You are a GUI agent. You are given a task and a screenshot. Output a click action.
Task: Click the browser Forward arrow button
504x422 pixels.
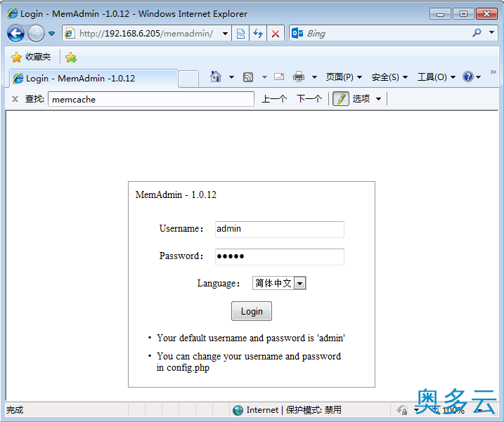36,33
